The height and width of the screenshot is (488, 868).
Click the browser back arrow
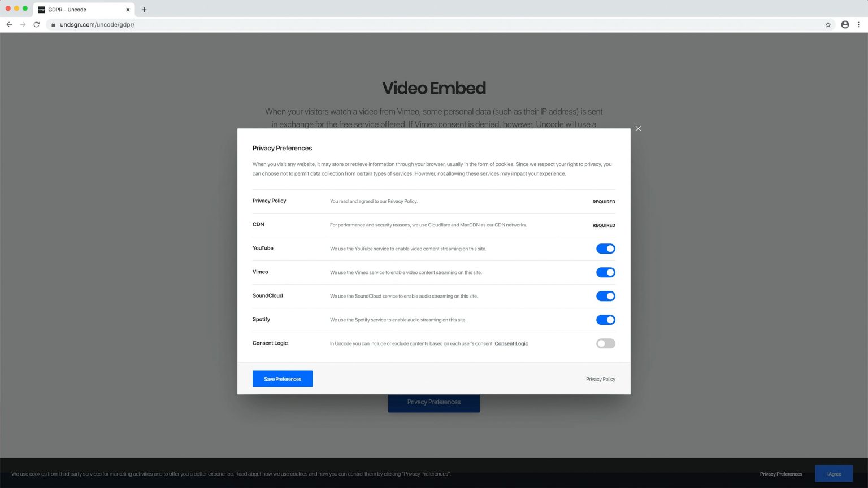9,24
